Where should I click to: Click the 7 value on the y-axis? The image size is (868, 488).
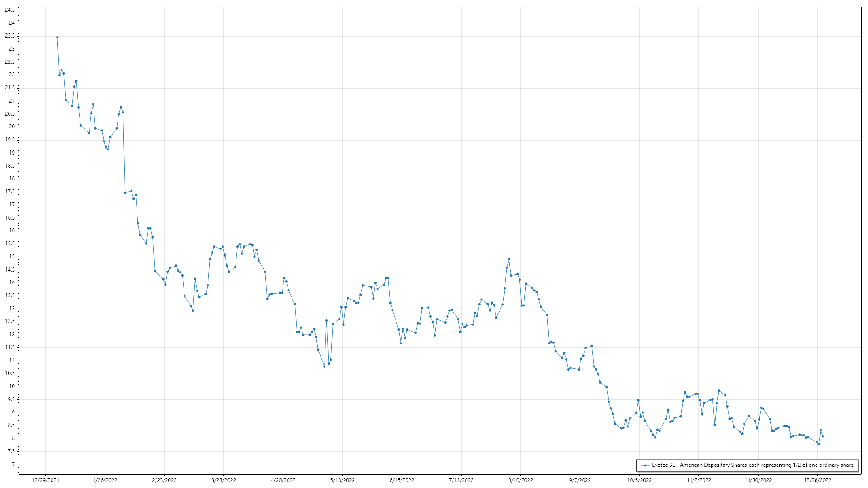pyautogui.click(x=13, y=465)
